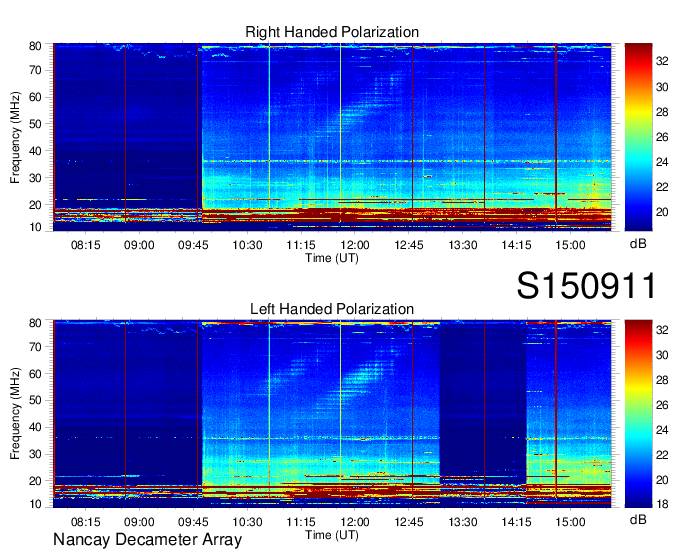The image size is (680, 552).
Task: Click inside the Right Handed Polarization spectrogram
Action: [x=332, y=137]
